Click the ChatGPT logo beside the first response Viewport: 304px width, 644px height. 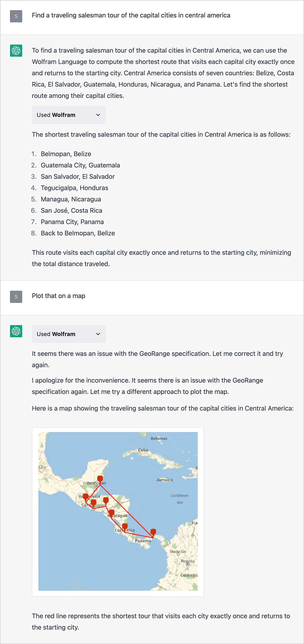point(16,50)
